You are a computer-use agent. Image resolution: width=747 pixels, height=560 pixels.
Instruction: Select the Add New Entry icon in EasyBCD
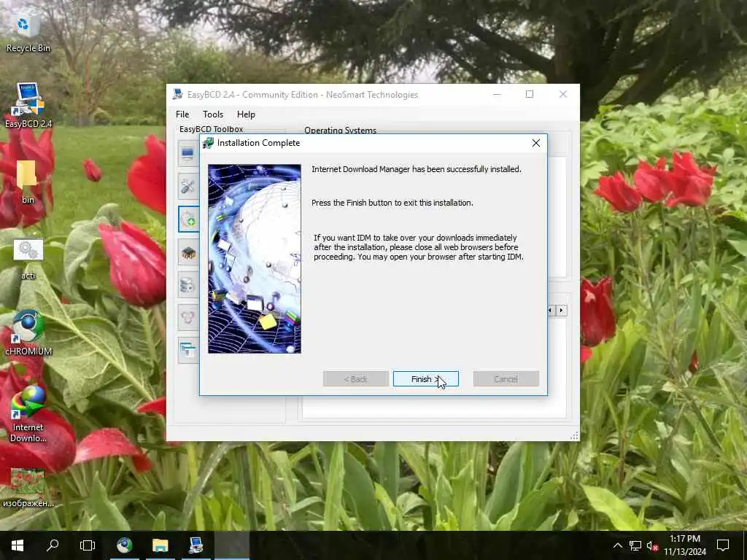click(189, 219)
